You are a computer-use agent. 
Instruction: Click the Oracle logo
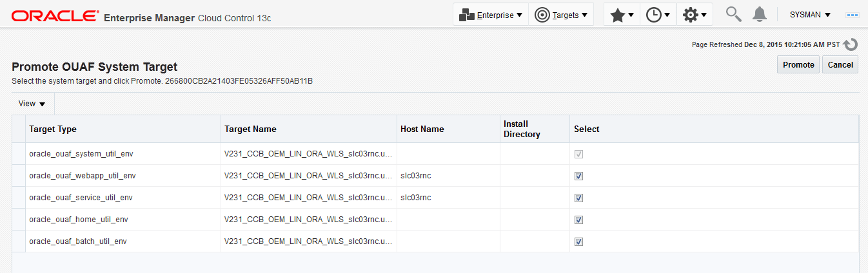tap(55, 15)
